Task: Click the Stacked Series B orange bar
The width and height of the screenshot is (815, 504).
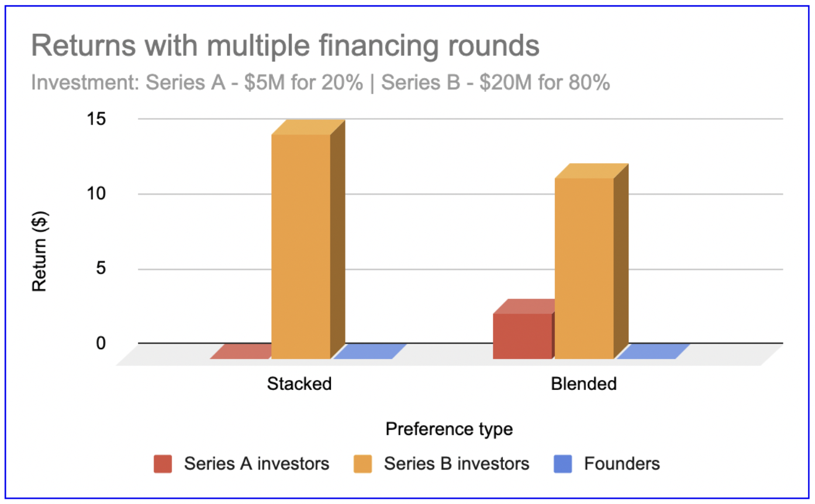Action: [301, 246]
